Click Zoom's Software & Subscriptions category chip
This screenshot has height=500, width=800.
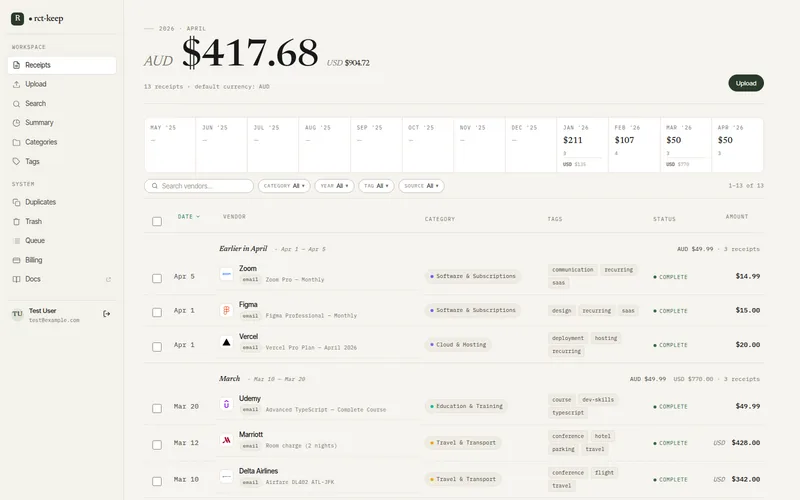(472, 276)
